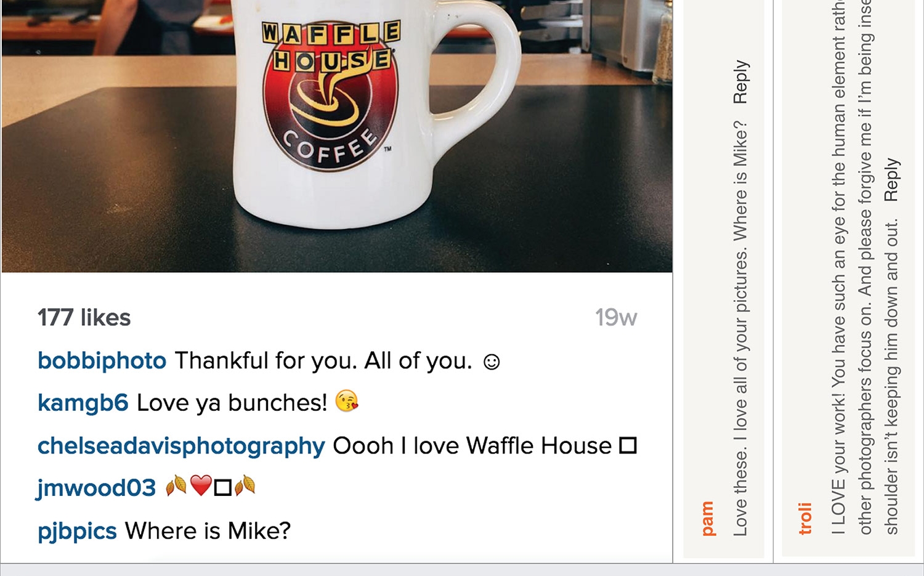View the 177 likes list

[x=84, y=318]
